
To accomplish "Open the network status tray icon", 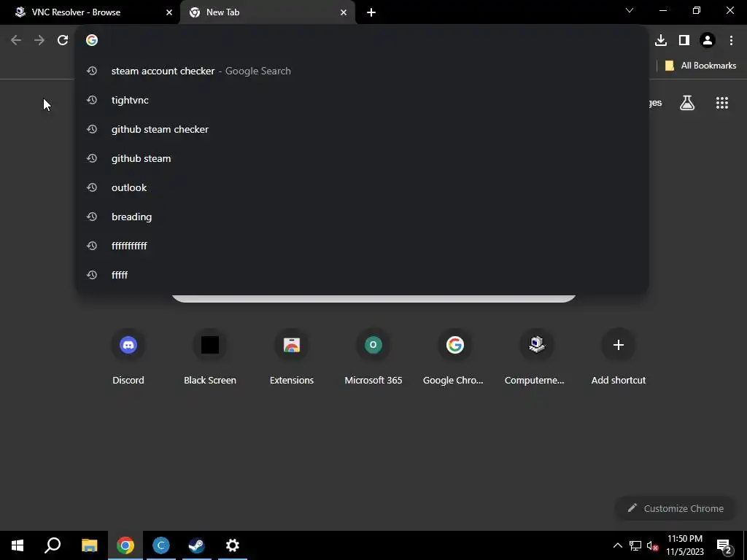I will click(635, 545).
